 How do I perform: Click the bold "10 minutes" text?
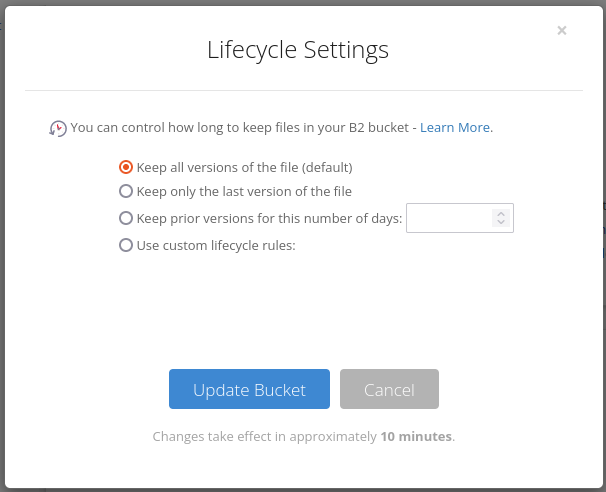tap(416, 436)
